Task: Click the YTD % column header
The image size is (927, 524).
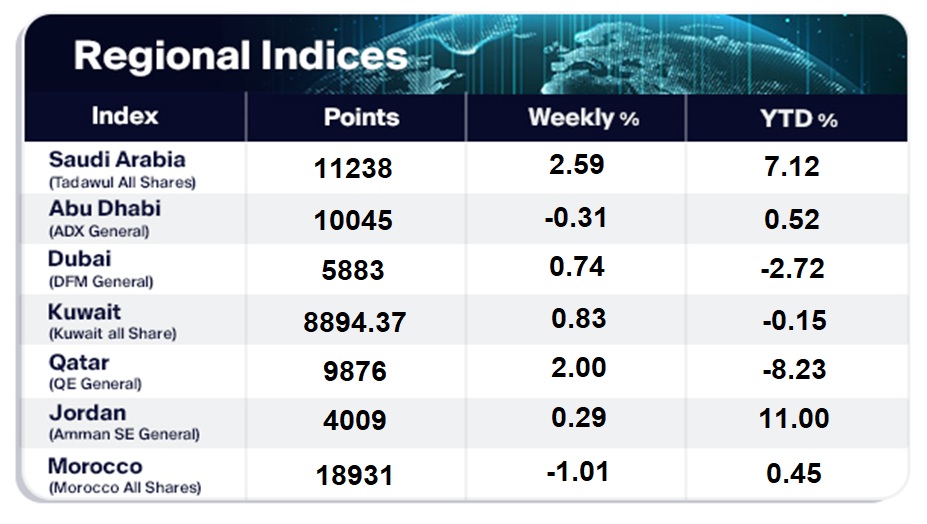Action: (x=799, y=119)
